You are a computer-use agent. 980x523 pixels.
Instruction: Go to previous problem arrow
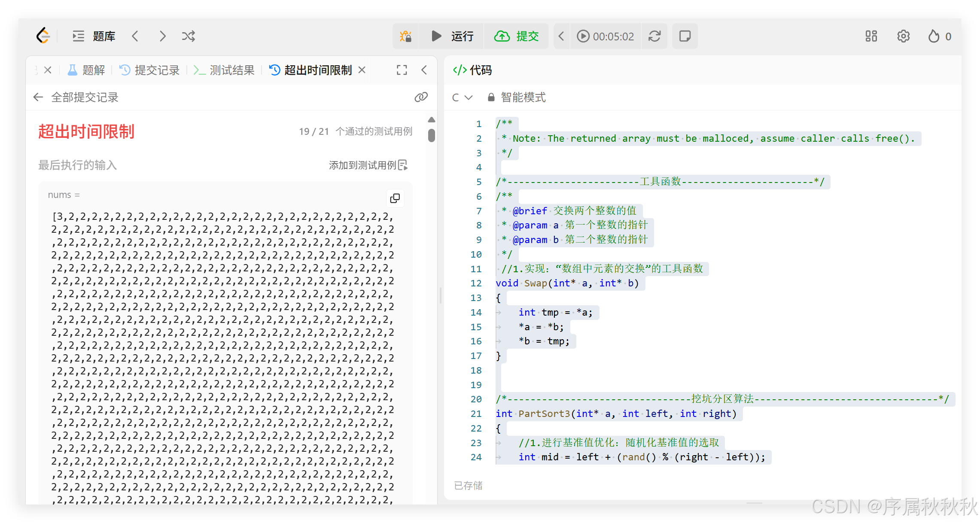pos(135,36)
